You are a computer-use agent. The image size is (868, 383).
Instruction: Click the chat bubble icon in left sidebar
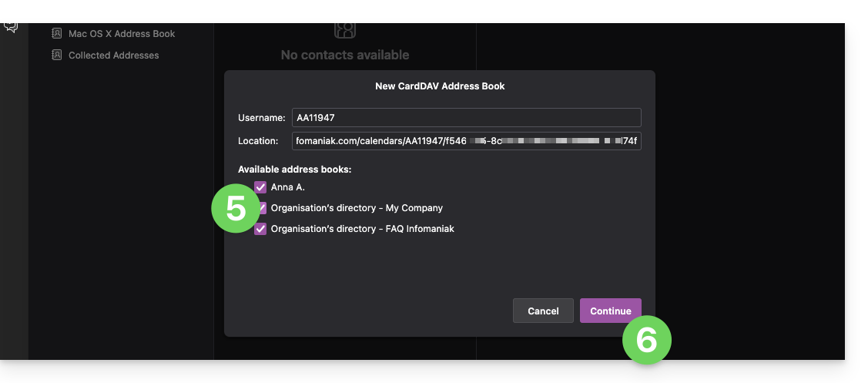click(x=11, y=27)
